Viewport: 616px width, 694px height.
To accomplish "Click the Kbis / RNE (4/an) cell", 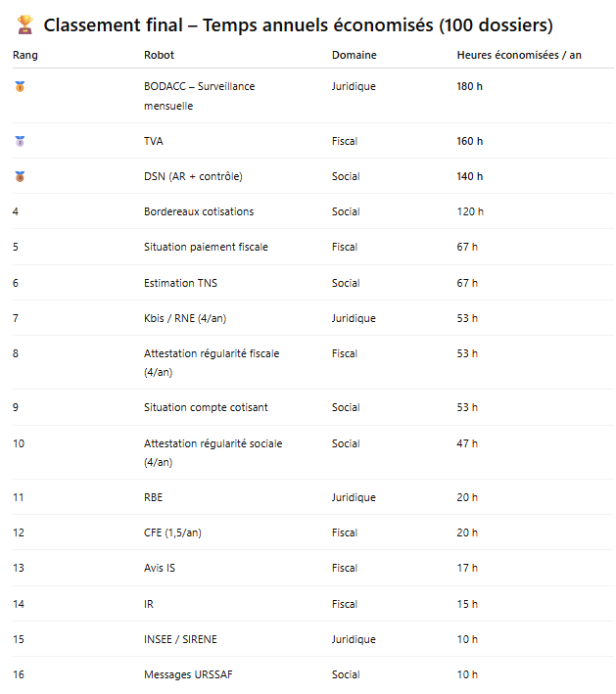I will [x=185, y=318].
